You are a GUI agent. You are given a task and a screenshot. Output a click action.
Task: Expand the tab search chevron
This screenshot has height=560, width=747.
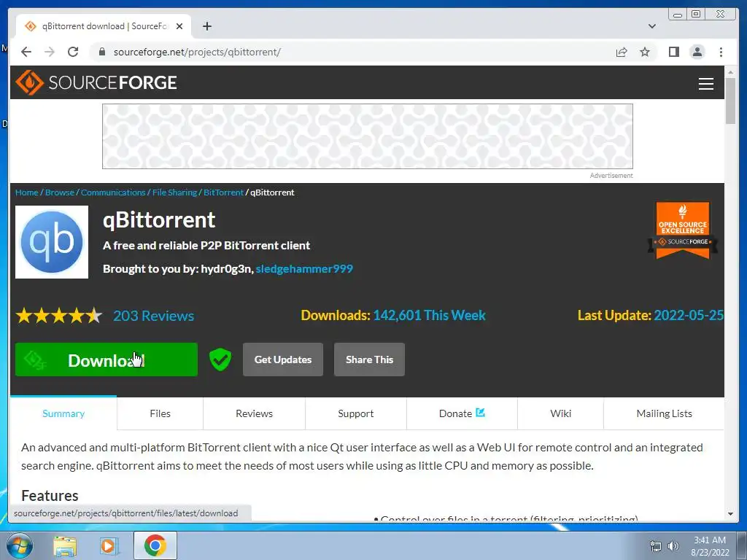[x=652, y=26]
